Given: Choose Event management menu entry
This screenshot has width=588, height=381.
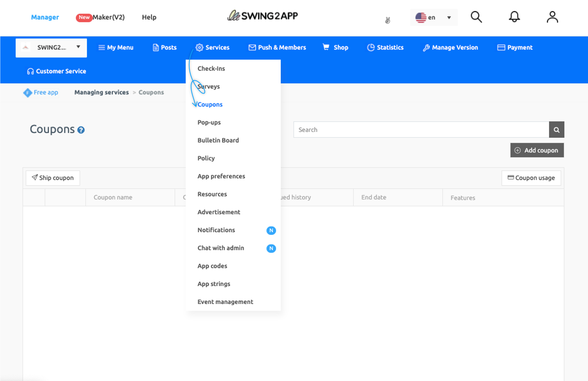Looking at the screenshot, I should pyautogui.click(x=225, y=302).
